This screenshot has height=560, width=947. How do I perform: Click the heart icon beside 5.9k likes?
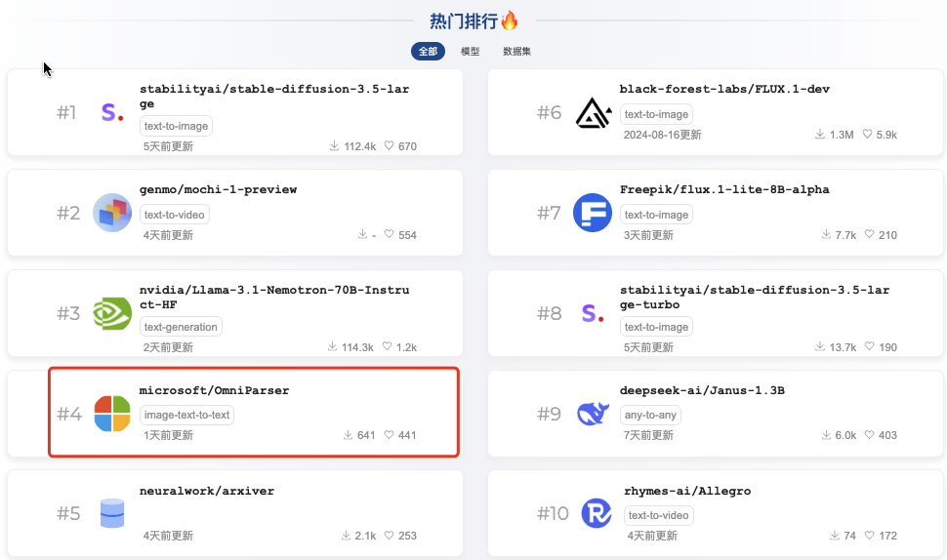(867, 134)
